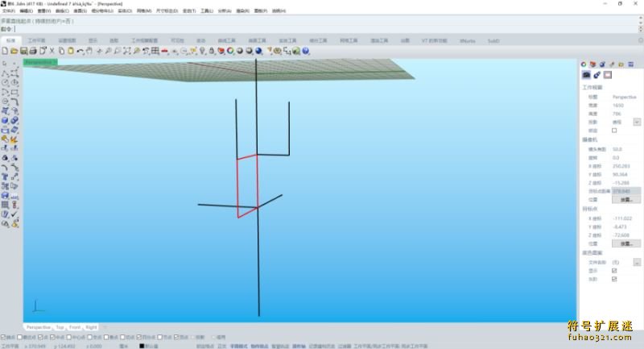Viewport: 644px width, 349px height.
Task: Click the Print icon in toolbar
Action: [33, 51]
